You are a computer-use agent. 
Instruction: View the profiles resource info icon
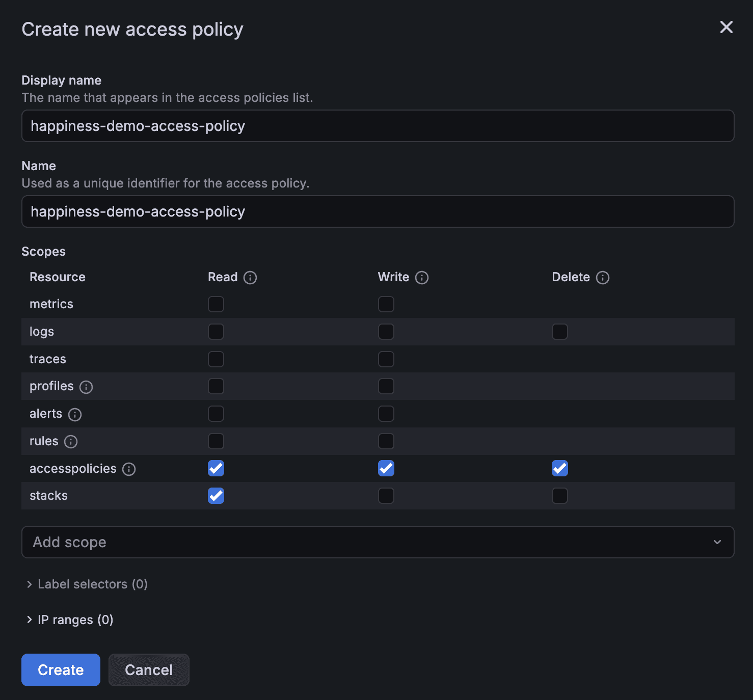87,387
